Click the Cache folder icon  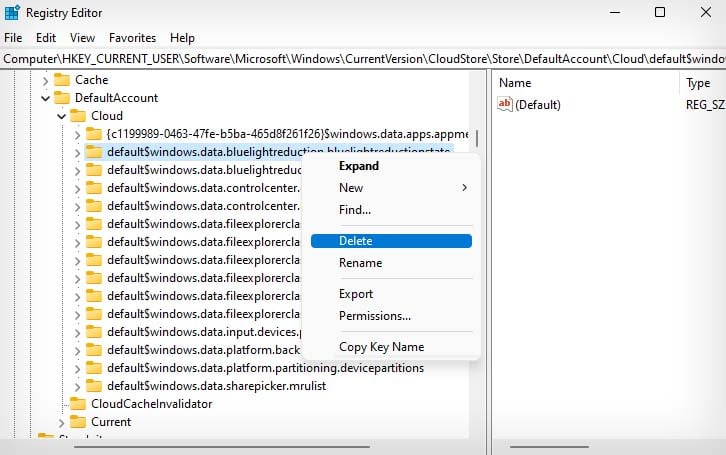(x=62, y=80)
